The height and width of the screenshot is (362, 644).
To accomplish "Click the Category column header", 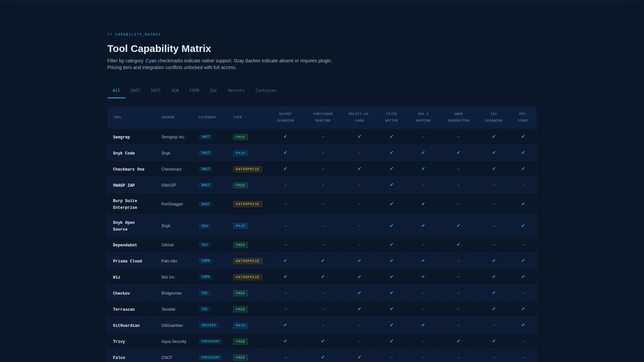I will point(208,117).
